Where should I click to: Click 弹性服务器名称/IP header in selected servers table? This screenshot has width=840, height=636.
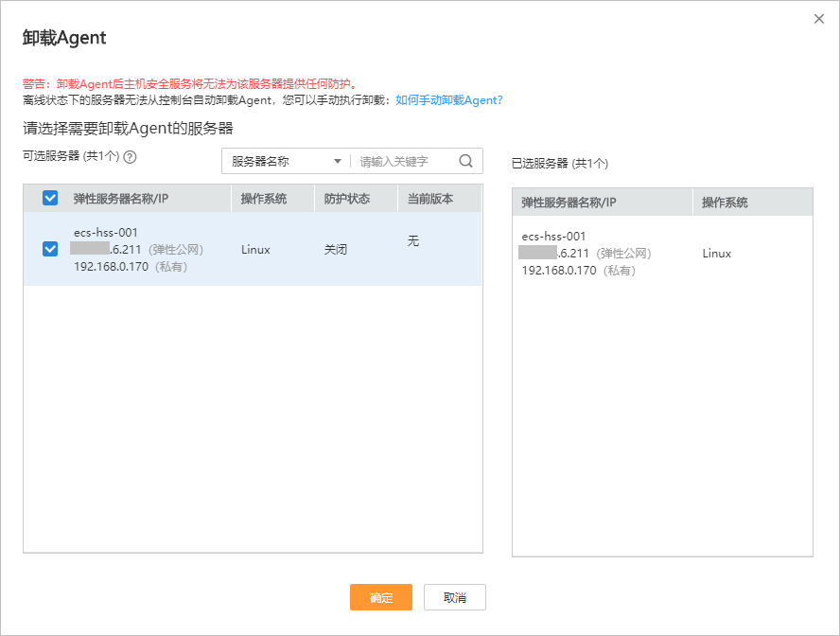pyautogui.click(x=569, y=203)
